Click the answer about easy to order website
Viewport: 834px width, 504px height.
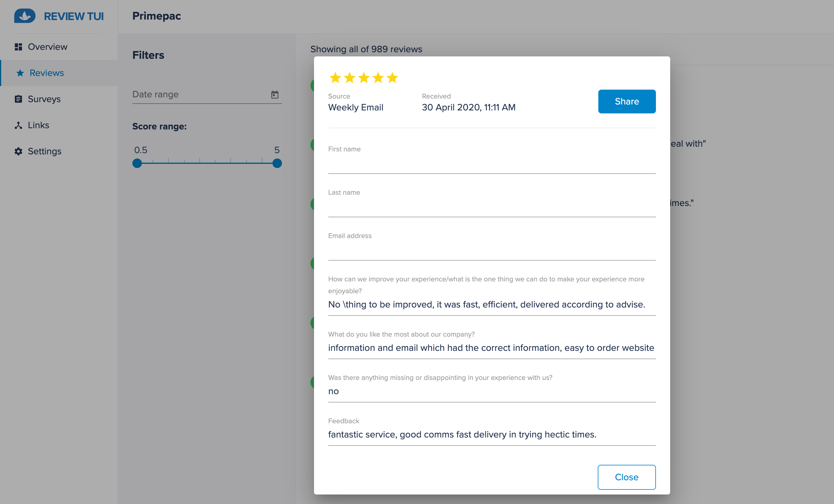click(491, 348)
